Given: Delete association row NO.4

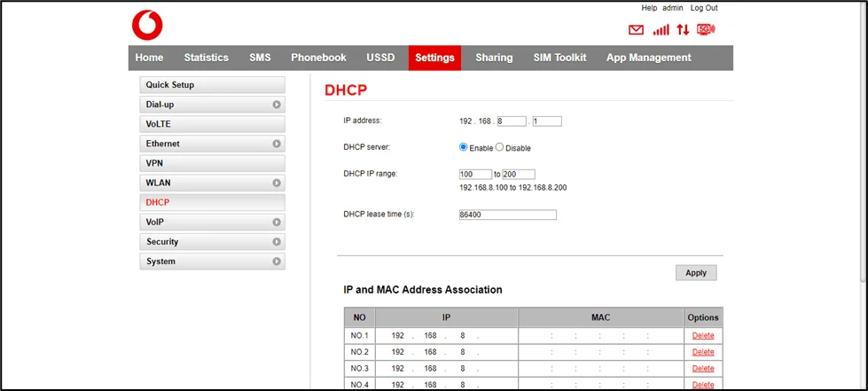Looking at the screenshot, I should click(x=703, y=385).
